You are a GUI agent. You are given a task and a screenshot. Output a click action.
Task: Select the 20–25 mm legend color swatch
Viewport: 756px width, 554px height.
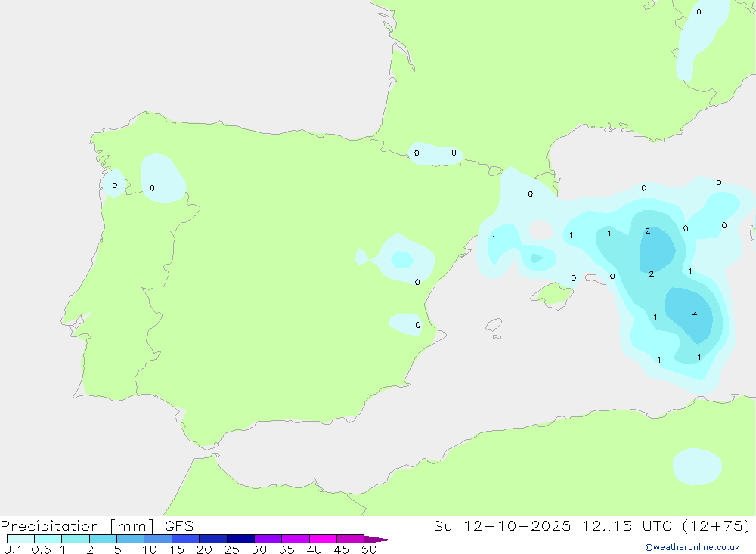[x=213, y=539]
